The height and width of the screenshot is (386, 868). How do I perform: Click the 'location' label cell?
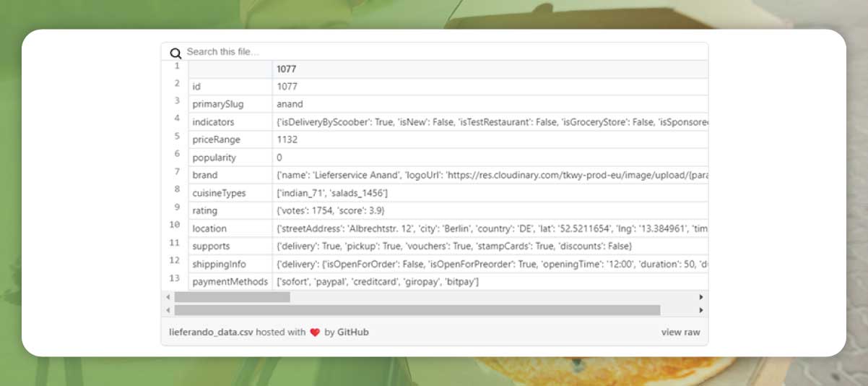pyautogui.click(x=230, y=228)
